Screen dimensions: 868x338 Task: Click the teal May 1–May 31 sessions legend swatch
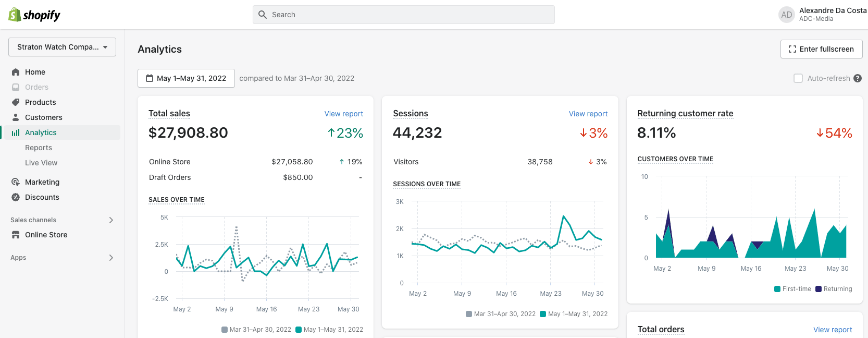pyautogui.click(x=543, y=314)
